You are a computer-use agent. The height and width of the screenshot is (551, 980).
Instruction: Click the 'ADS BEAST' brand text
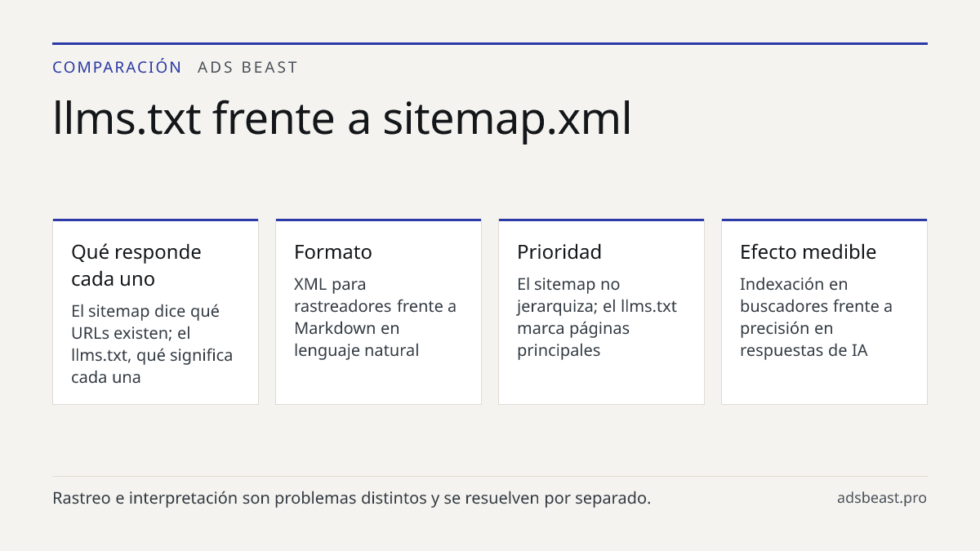(247, 67)
